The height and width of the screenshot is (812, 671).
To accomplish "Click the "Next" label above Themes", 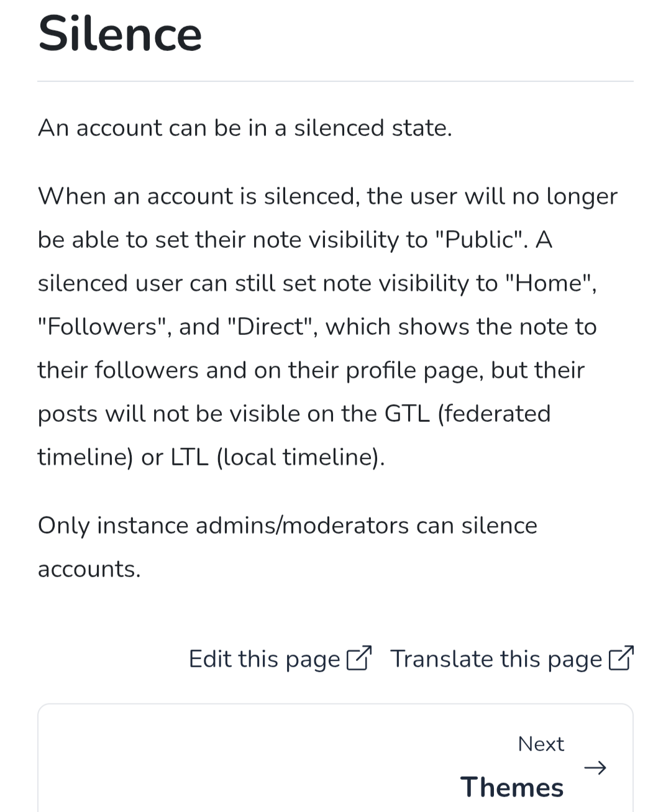I will pyautogui.click(x=541, y=744).
